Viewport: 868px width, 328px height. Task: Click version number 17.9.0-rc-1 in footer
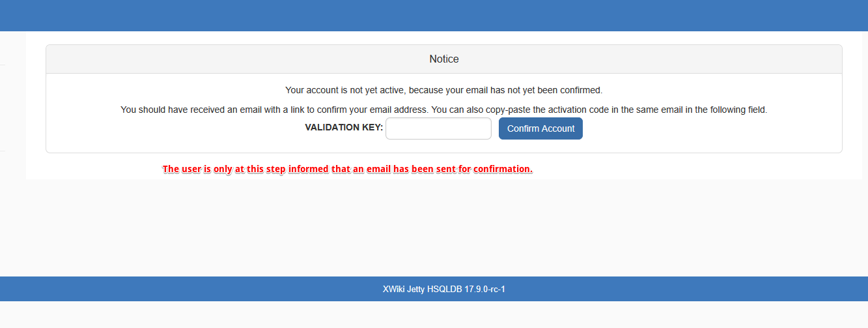pos(485,289)
